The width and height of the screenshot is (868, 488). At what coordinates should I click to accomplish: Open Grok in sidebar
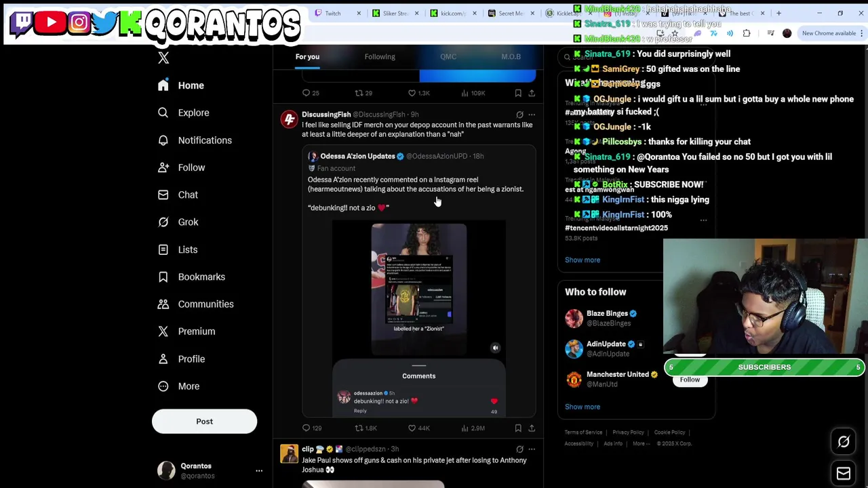[178, 222]
